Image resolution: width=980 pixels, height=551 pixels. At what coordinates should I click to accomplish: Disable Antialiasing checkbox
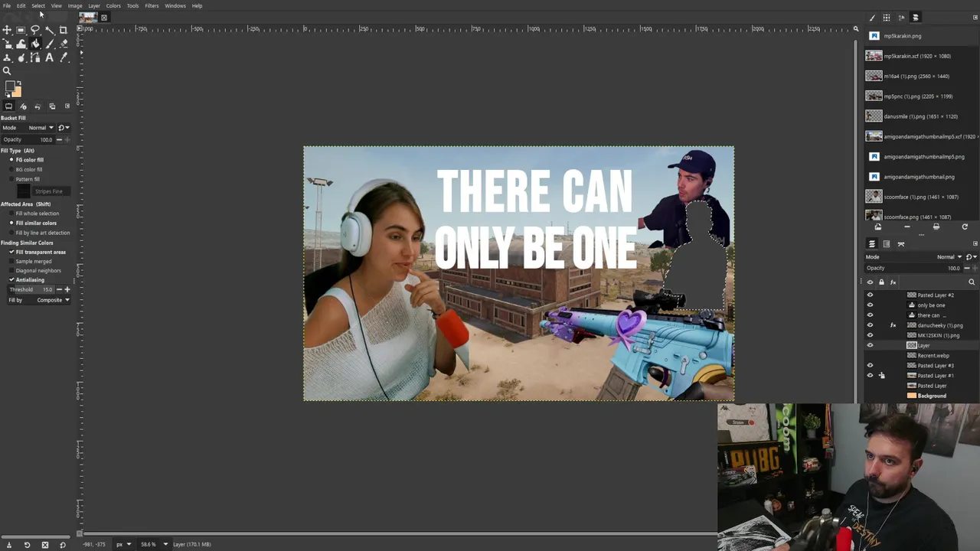pyautogui.click(x=11, y=280)
